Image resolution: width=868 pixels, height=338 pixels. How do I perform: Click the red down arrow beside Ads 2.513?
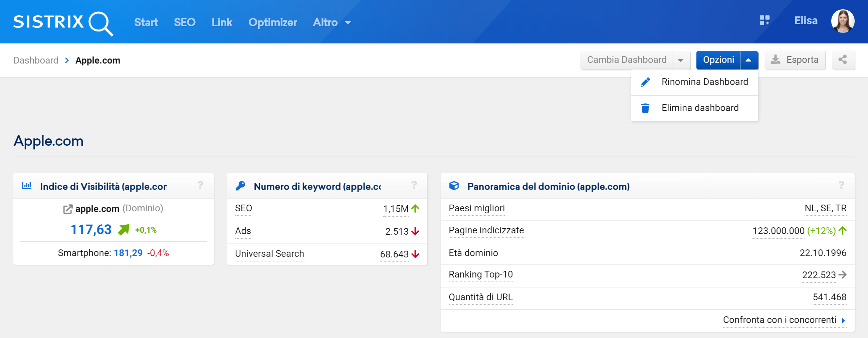[x=415, y=231]
